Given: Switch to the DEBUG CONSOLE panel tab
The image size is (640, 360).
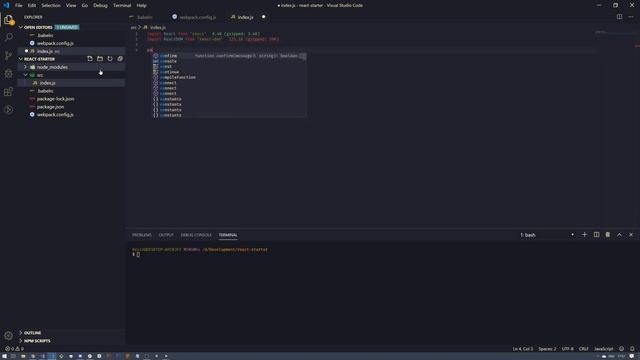Looking at the screenshot, I should (x=196, y=235).
